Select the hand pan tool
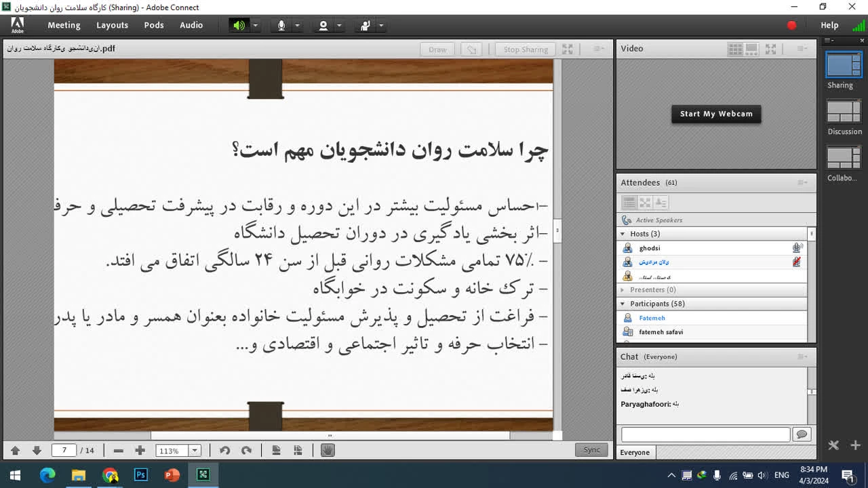Viewport: 868px width, 488px height. coord(328,451)
